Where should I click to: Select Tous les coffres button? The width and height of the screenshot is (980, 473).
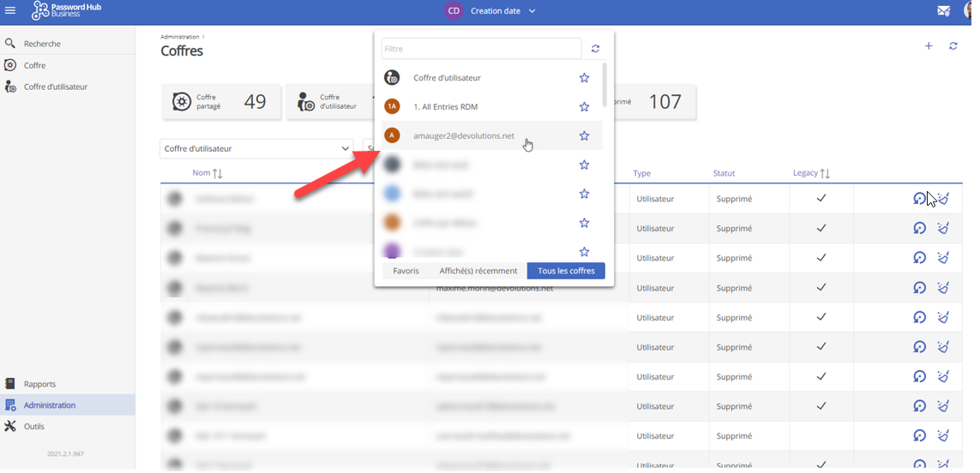tap(566, 271)
